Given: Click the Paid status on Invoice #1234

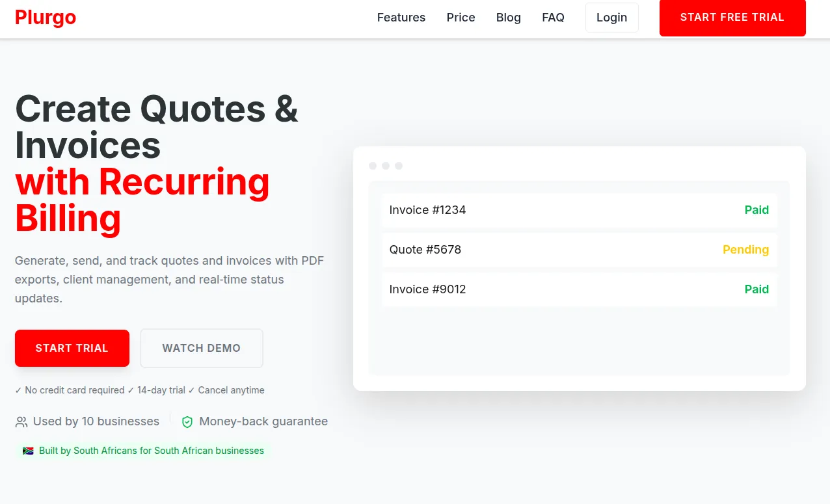Looking at the screenshot, I should pyautogui.click(x=756, y=210).
